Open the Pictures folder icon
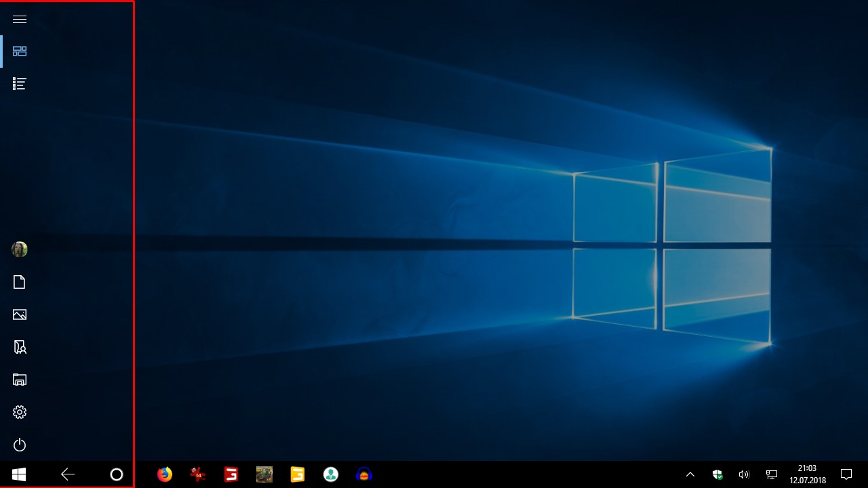The height and width of the screenshot is (488, 868). [20, 314]
